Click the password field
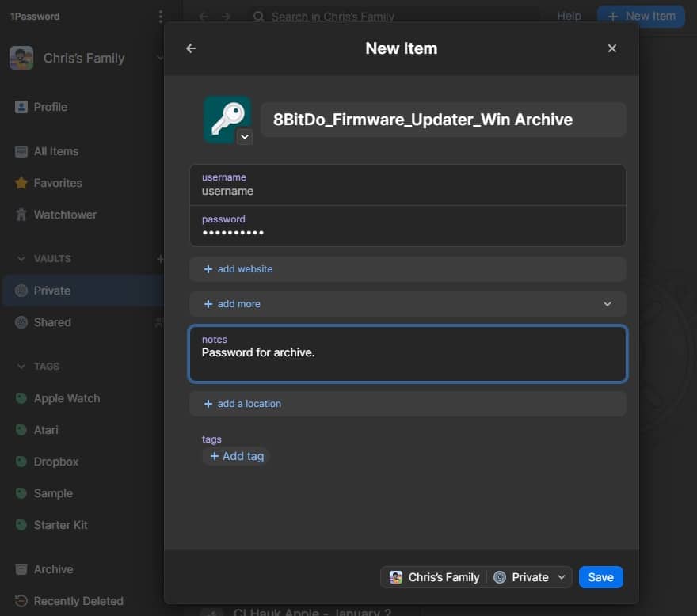The width and height of the screenshot is (697, 616). point(408,226)
